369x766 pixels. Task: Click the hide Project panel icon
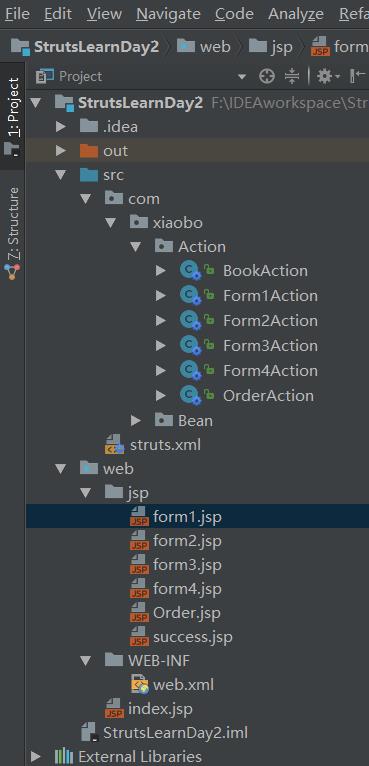tap(358, 76)
